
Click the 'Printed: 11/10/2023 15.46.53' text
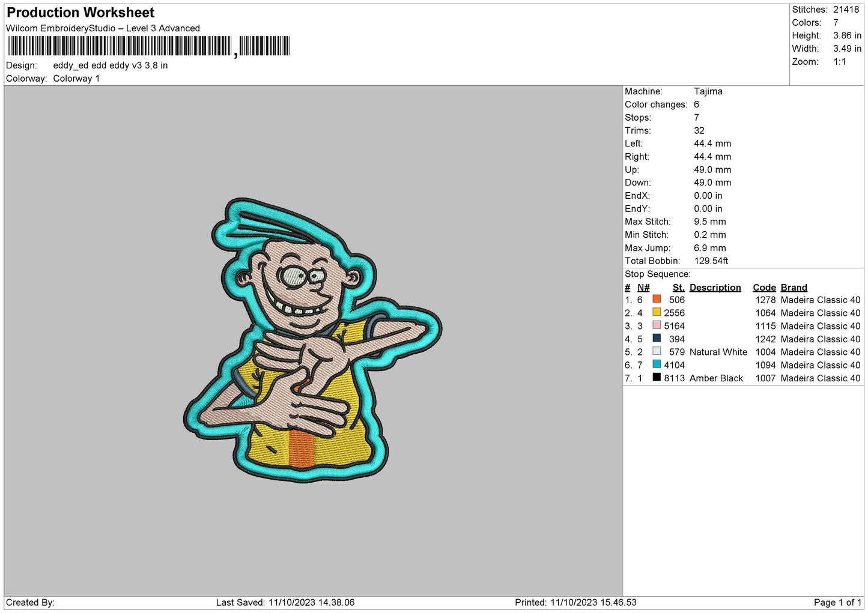pyautogui.click(x=575, y=603)
